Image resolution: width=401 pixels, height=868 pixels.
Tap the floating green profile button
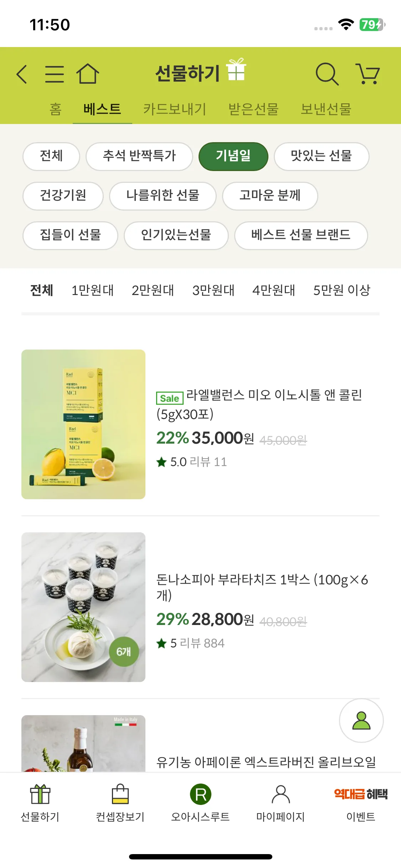(x=361, y=720)
